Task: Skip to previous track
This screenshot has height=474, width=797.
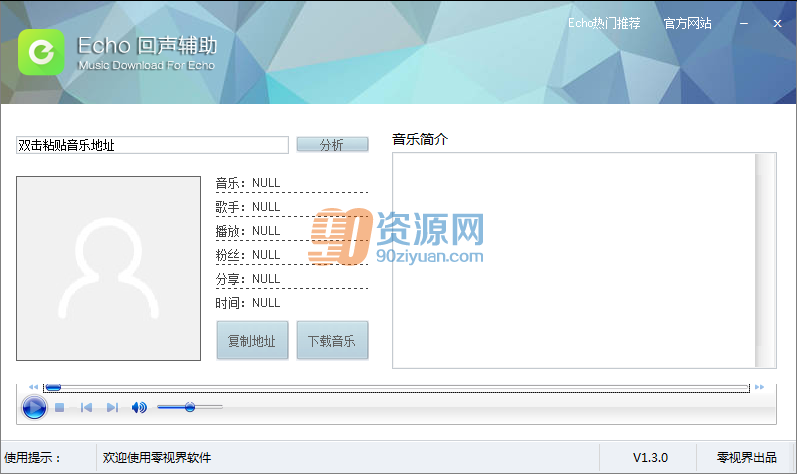Action: [x=86, y=407]
